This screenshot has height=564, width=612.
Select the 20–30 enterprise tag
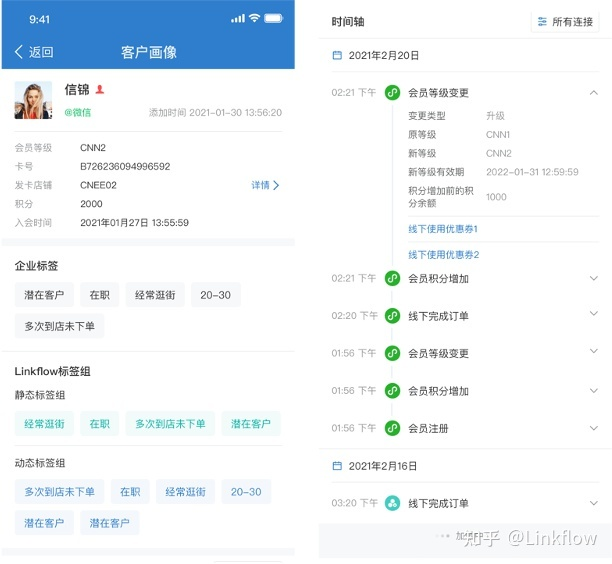(x=215, y=295)
